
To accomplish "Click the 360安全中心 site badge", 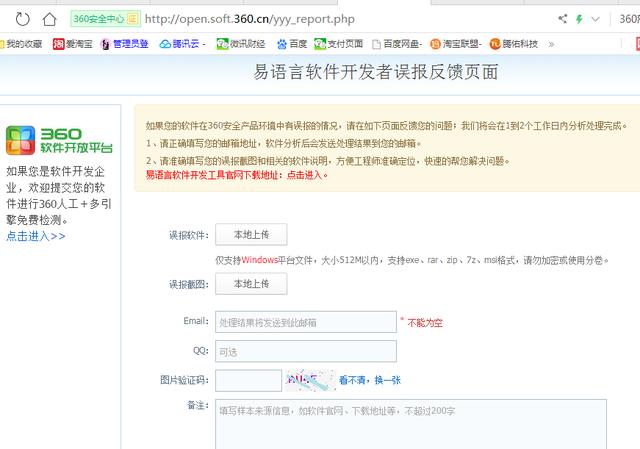I will point(105,19).
